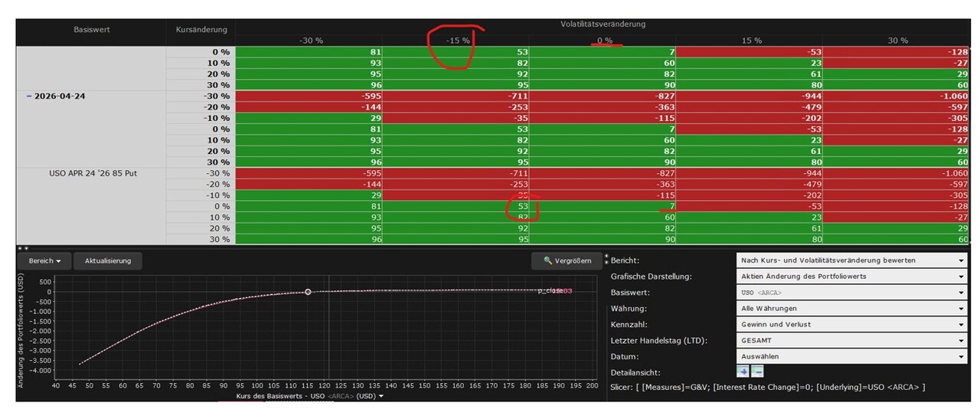
Task: Collapse the 2026-04-24 expiry row
Action: pos(29,97)
